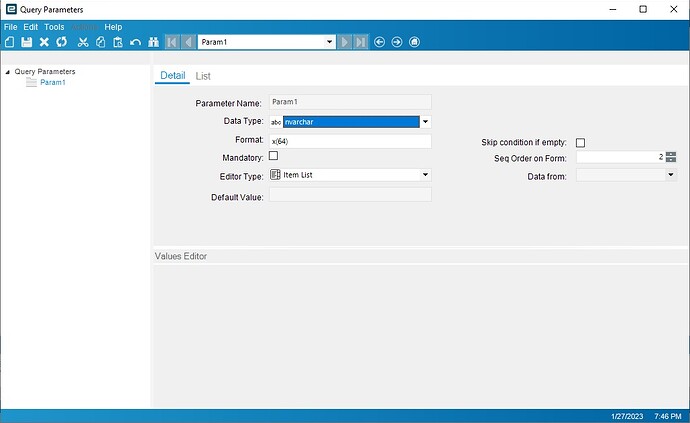Click the Paste clipboard icon

coord(118,42)
